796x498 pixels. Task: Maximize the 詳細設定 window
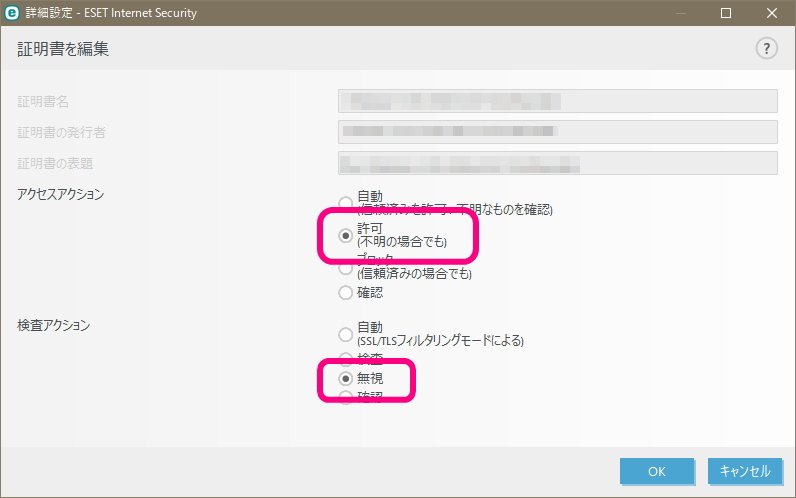coord(726,13)
